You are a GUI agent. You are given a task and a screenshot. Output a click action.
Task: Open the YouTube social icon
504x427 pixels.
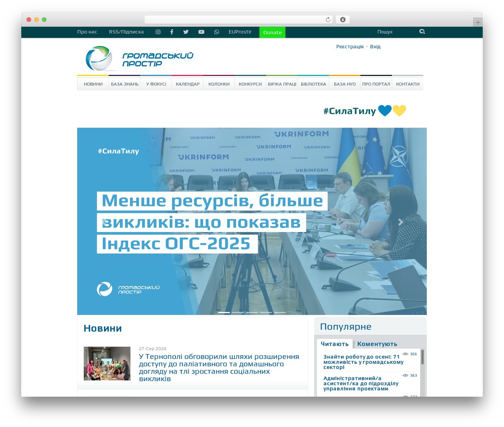click(x=201, y=32)
